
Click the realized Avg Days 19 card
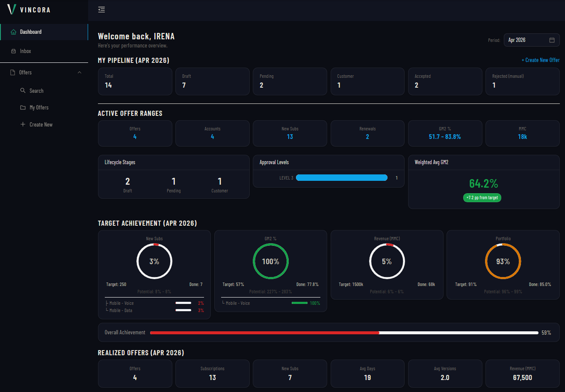pos(367,374)
